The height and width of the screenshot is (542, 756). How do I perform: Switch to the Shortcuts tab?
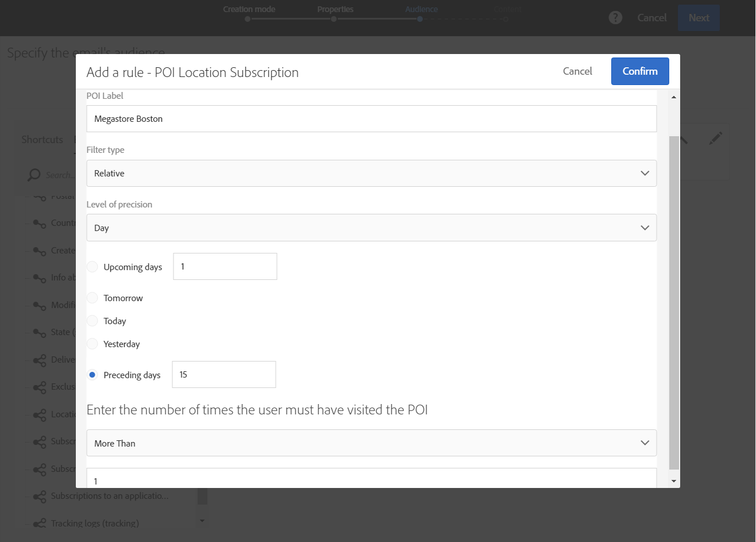click(x=42, y=140)
